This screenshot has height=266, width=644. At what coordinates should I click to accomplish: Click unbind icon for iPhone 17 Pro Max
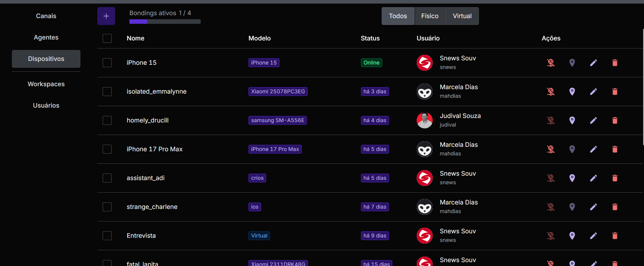pyautogui.click(x=551, y=149)
